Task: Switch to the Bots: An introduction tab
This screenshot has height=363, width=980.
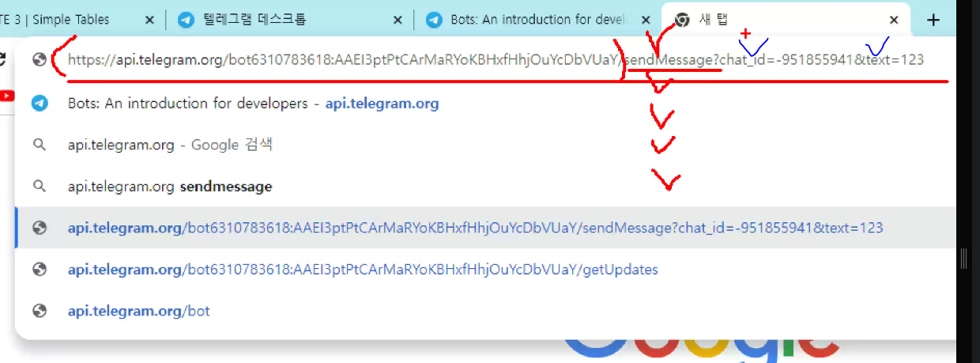Action: pyautogui.click(x=537, y=20)
